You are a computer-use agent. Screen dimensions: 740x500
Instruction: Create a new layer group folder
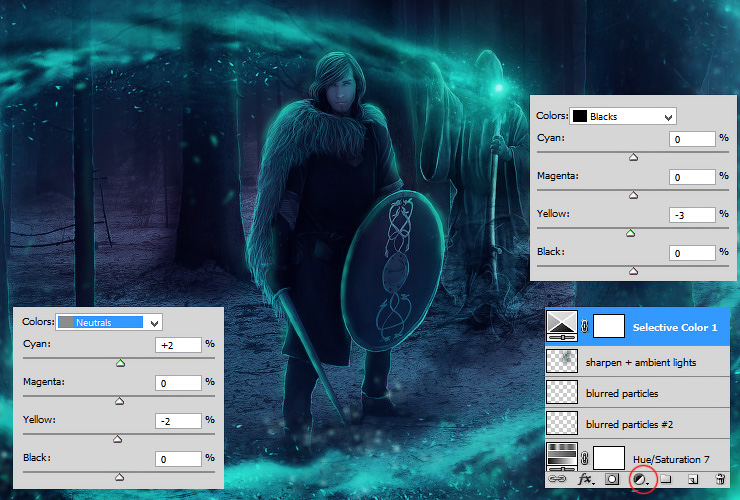point(666,479)
